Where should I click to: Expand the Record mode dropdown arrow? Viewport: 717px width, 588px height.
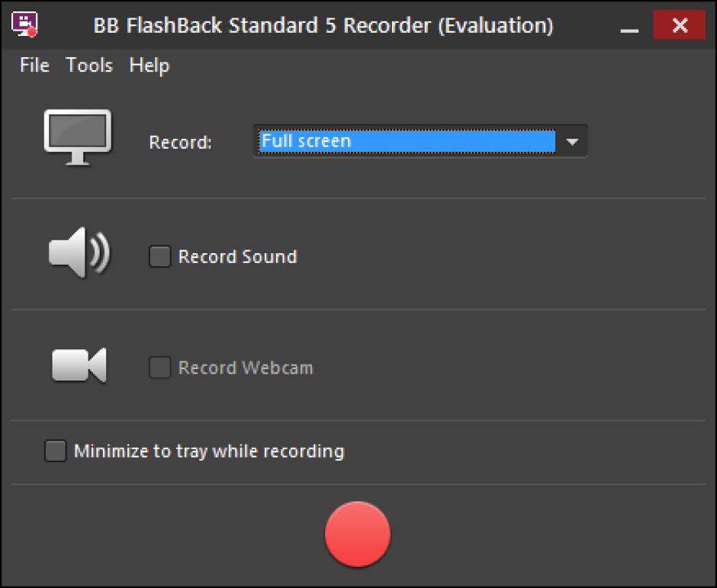click(572, 142)
